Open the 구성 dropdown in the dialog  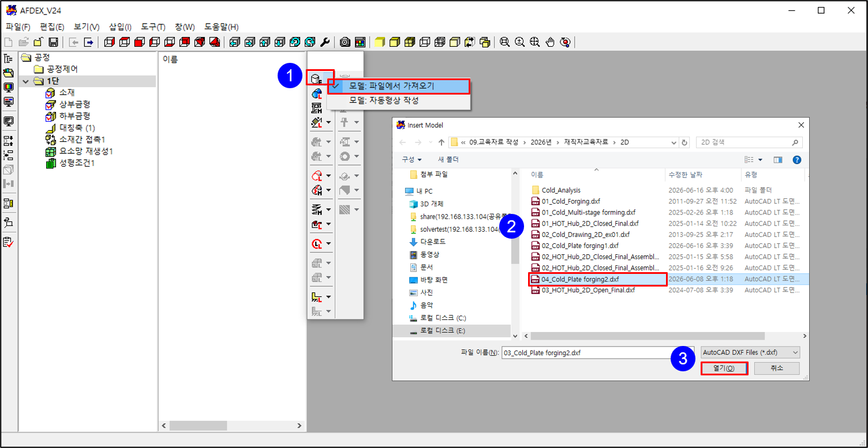tap(411, 159)
